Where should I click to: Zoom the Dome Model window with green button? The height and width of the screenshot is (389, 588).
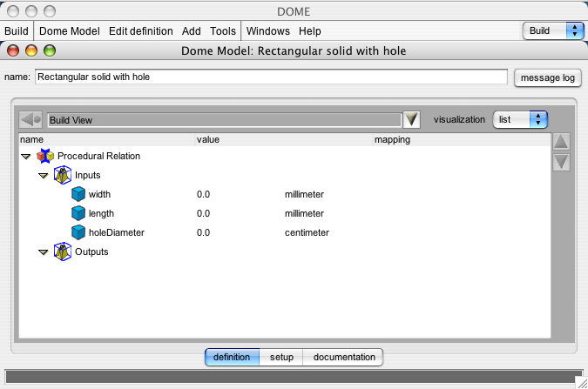50,50
